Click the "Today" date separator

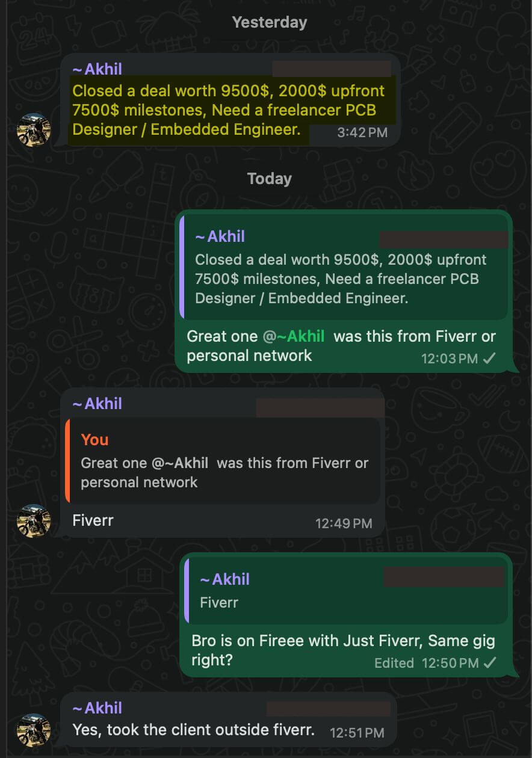(x=270, y=179)
